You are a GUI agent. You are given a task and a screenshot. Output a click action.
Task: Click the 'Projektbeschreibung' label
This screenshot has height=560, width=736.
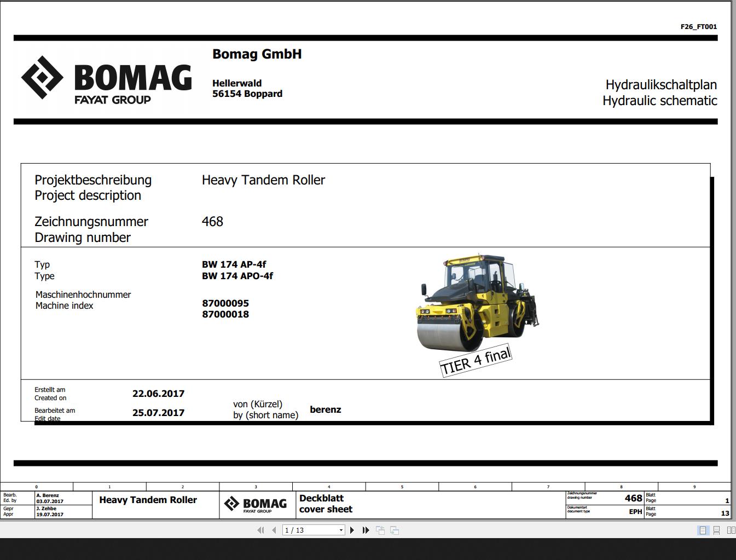(x=93, y=180)
